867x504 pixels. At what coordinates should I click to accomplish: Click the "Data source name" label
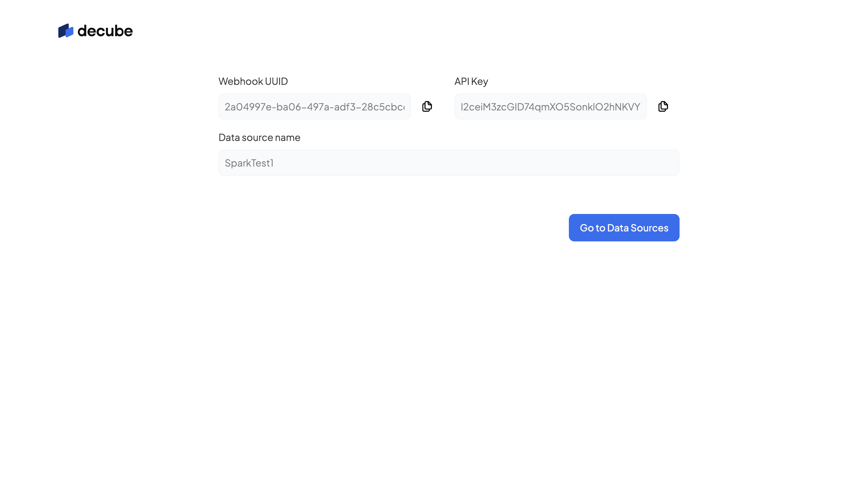coord(259,138)
